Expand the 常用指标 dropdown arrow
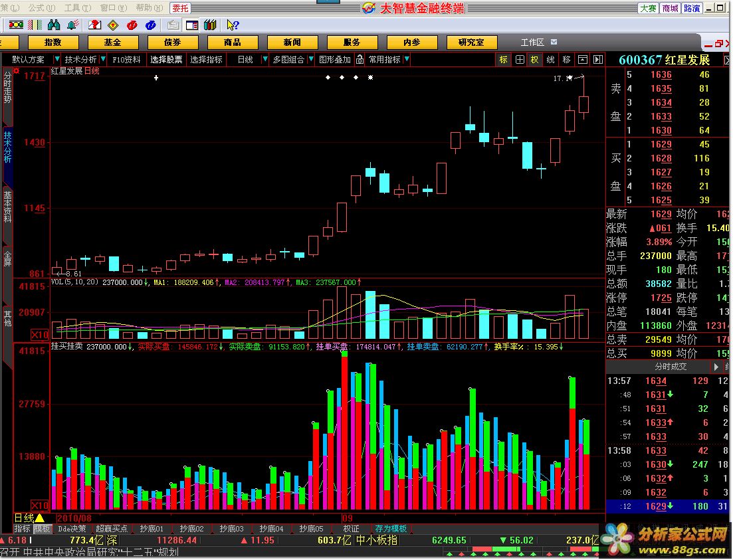This screenshot has width=733, height=560. coord(407,59)
